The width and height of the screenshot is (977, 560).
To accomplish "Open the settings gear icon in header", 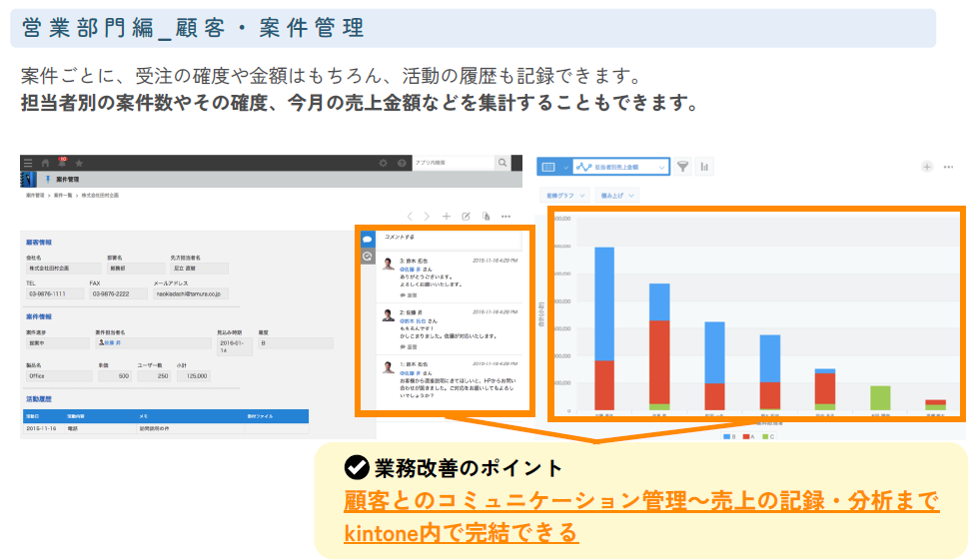I will click(383, 163).
